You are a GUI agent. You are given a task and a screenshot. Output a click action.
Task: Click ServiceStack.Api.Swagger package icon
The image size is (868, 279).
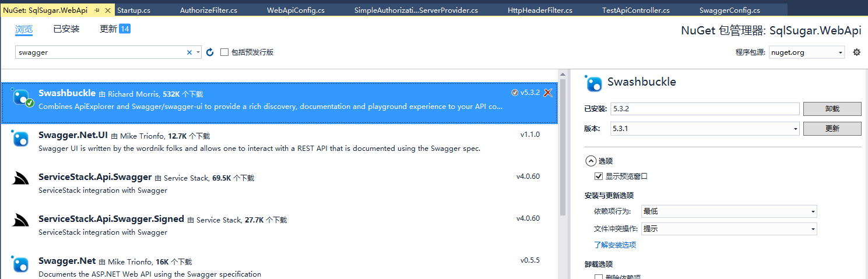[20, 179]
